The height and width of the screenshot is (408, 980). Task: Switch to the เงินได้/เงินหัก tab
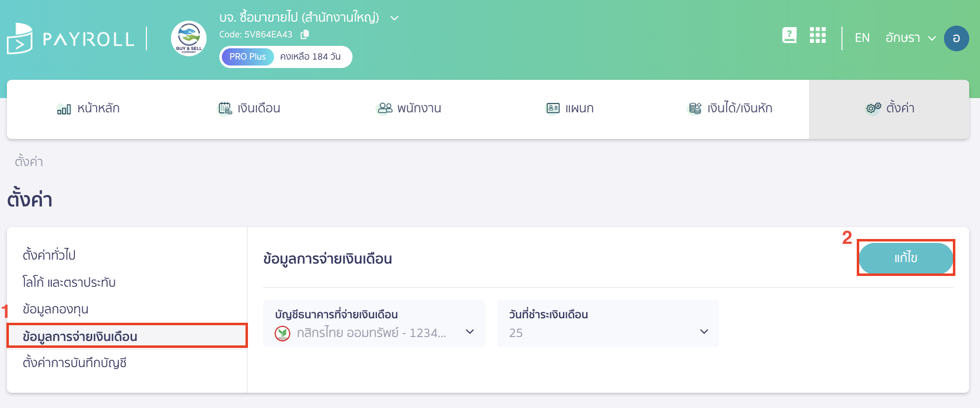point(730,108)
